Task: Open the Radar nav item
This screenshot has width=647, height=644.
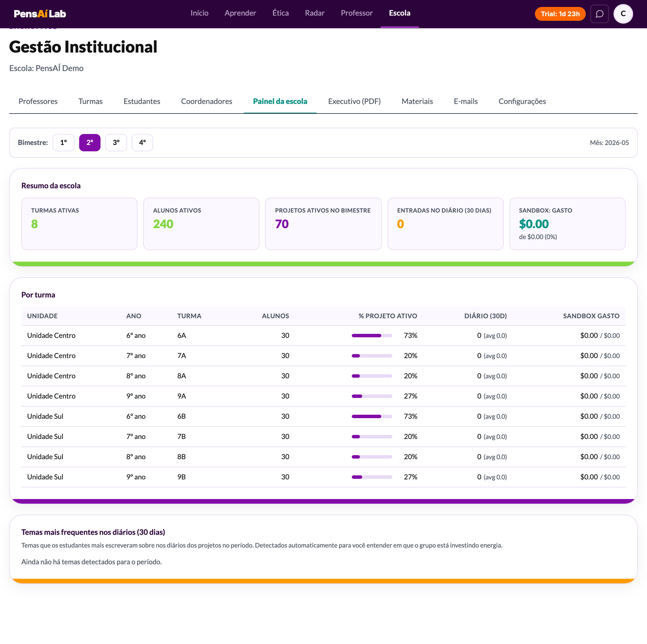Action: pos(315,13)
